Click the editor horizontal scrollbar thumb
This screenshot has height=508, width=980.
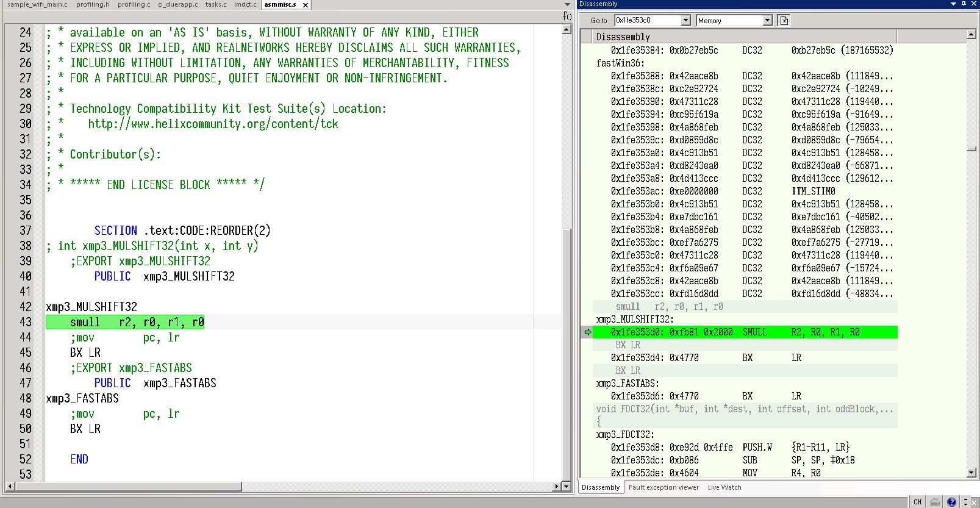(x=128, y=487)
